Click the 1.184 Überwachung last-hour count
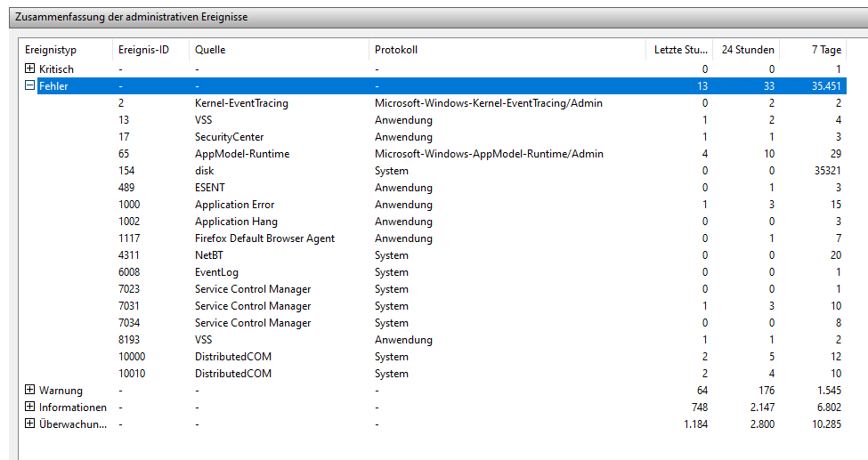The height and width of the screenshot is (460, 868). [x=696, y=424]
